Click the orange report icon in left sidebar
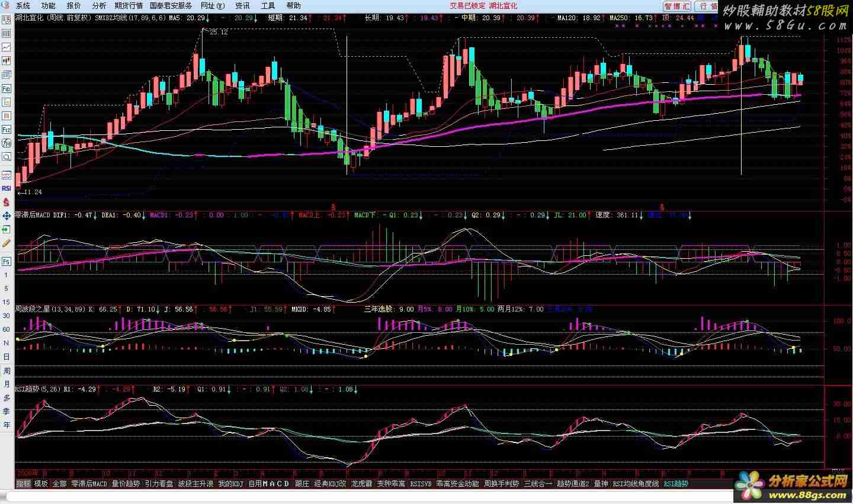 (x=7, y=102)
